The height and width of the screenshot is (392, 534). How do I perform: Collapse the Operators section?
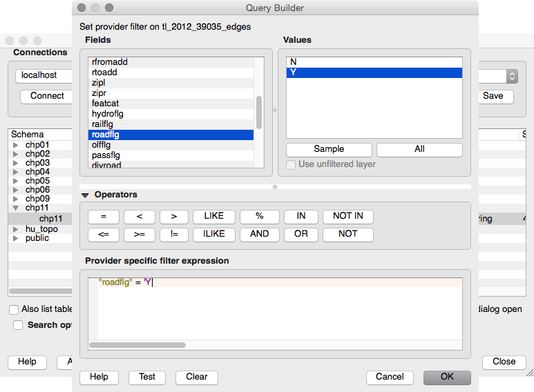pos(86,195)
